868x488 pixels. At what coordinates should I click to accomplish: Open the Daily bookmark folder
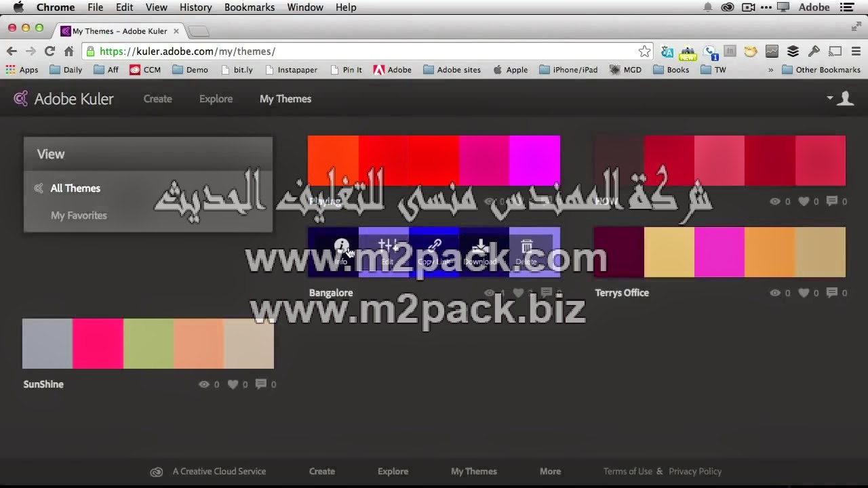[66, 70]
